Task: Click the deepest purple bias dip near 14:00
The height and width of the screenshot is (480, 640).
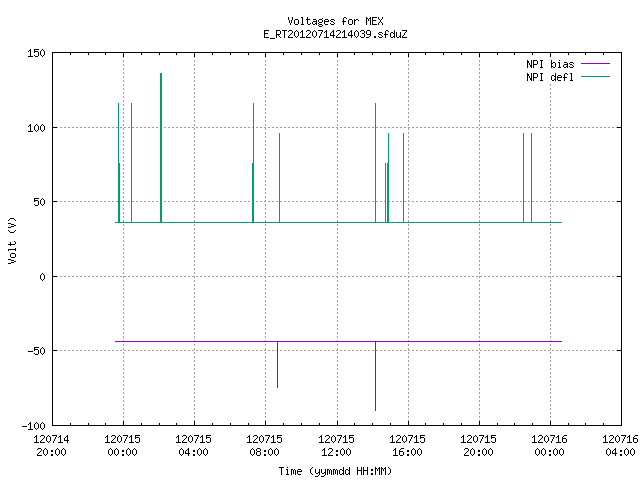Action: click(x=376, y=376)
